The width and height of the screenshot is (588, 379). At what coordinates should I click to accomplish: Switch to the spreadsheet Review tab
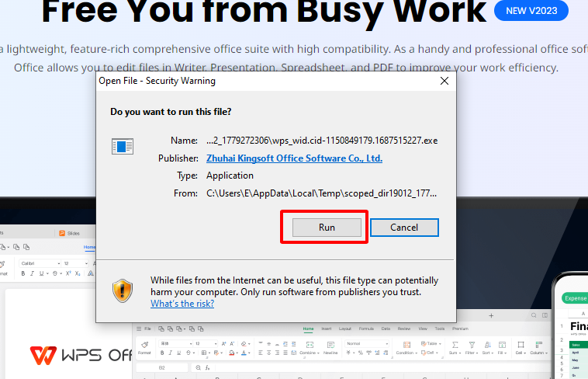coord(404,329)
